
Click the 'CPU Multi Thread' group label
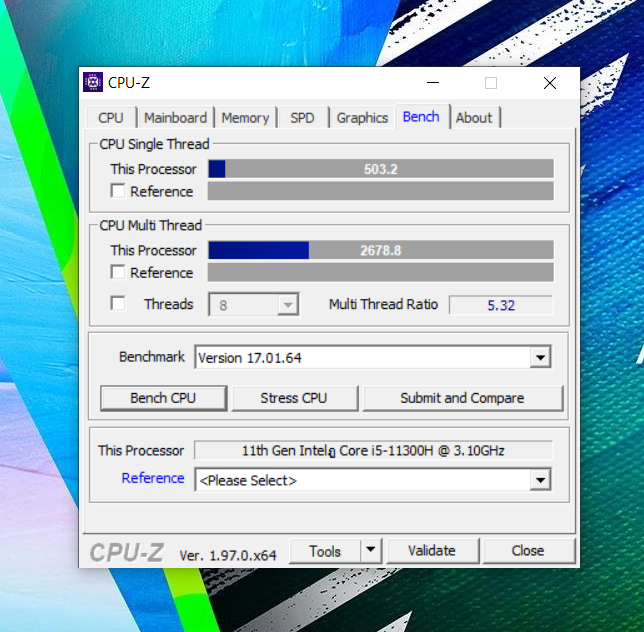[x=151, y=225]
